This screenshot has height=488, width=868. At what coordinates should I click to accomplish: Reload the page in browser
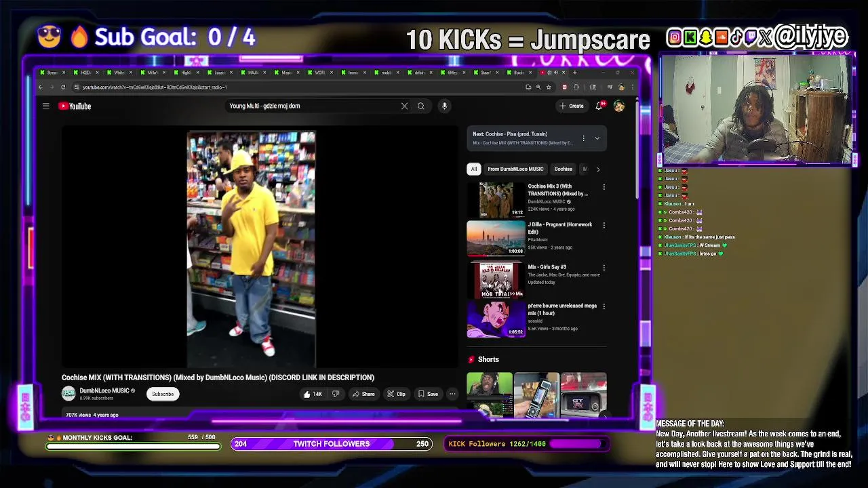point(63,87)
